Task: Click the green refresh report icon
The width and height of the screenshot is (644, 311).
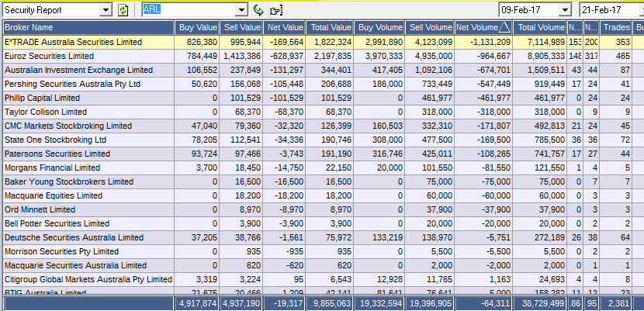Action: pyautogui.click(x=123, y=10)
